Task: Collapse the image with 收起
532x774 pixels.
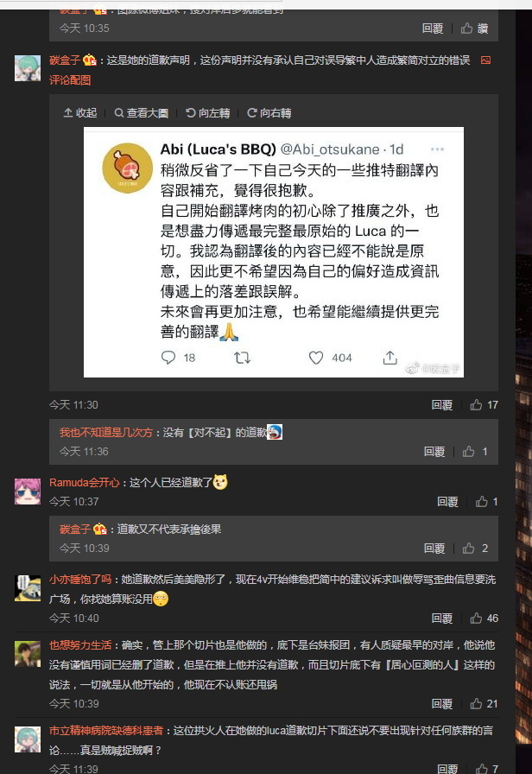Action: tap(80, 113)
